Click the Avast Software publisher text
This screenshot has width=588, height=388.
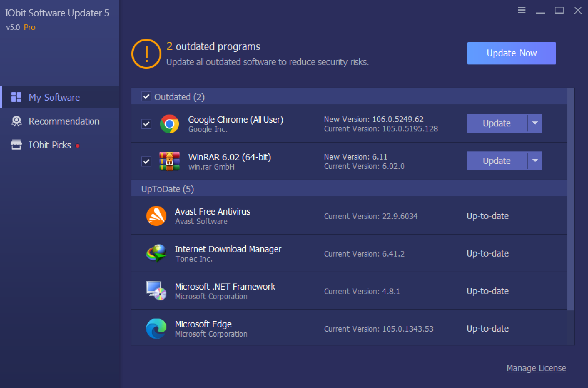201,221
